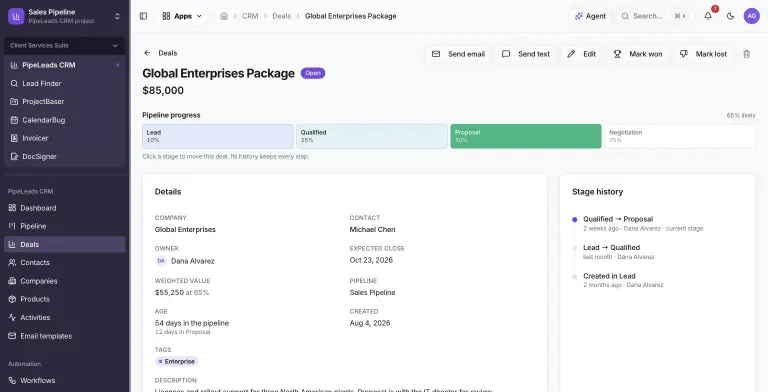Open Contacts in sidebar

click(x=65, y=263)
